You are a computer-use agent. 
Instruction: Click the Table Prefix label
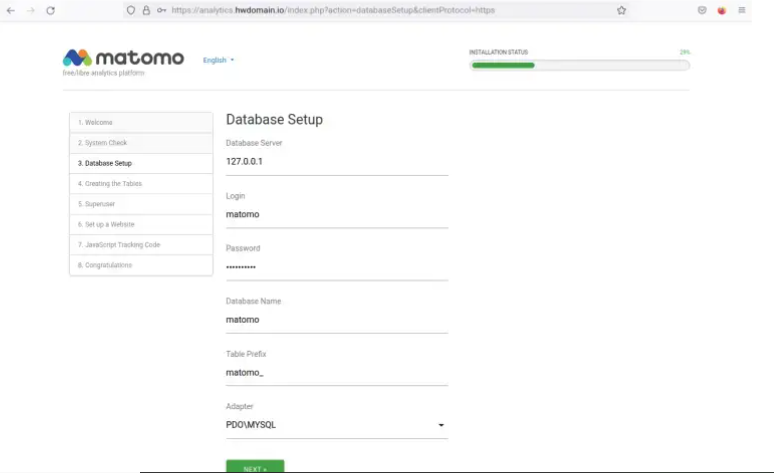coord(246,354)
